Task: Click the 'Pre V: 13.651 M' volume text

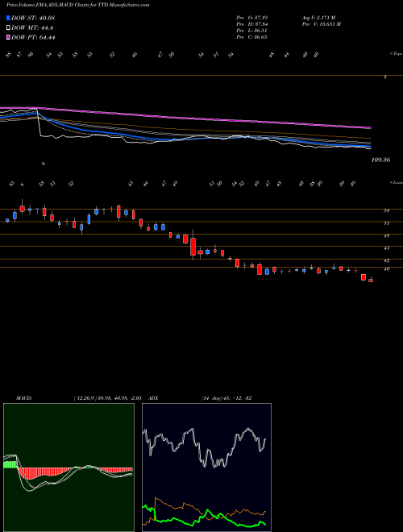Action: tap(322, 24)
